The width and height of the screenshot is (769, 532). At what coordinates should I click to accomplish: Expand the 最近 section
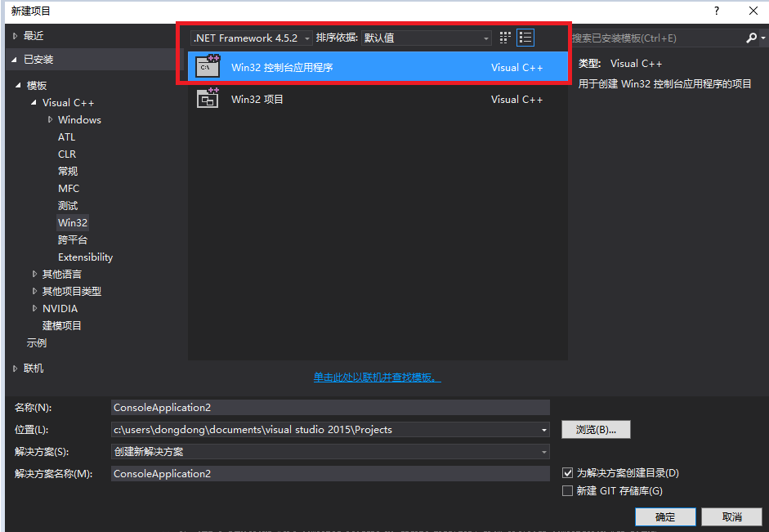click(x=16, y=36)
